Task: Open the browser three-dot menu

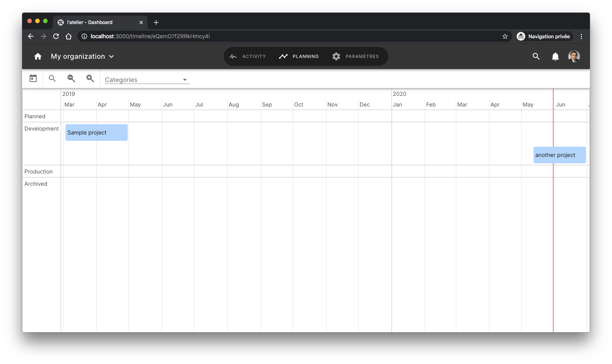Action: click(x=581, y=36)
